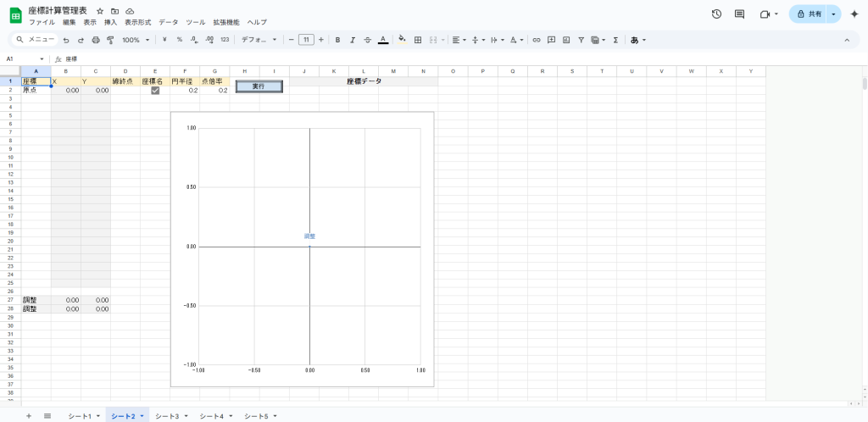Select the paint format roller

pyautogui.click(x=109, y=40)
